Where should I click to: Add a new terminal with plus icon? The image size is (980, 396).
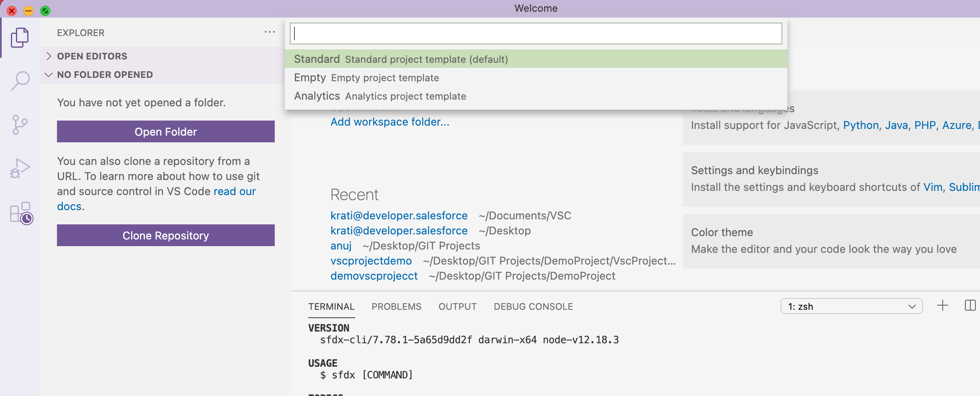(942, 306)
